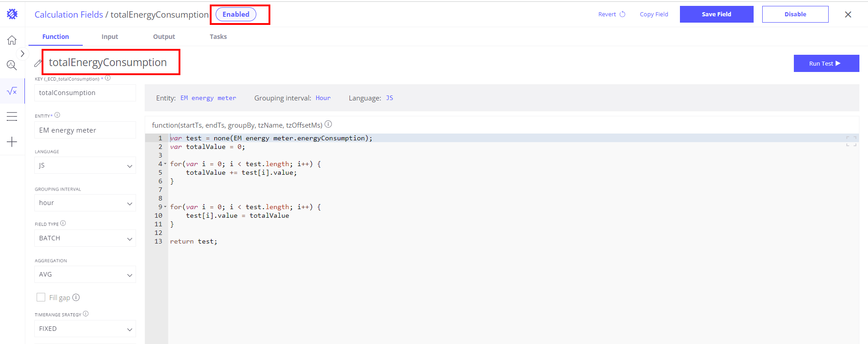Select the calculation fields square-root icon

12,91
